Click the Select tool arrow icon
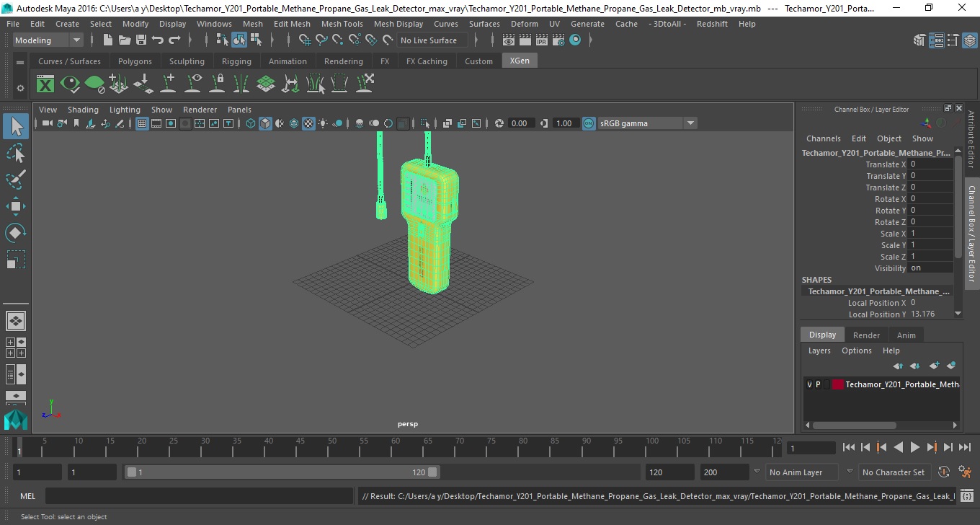 [x=16, y=126]
